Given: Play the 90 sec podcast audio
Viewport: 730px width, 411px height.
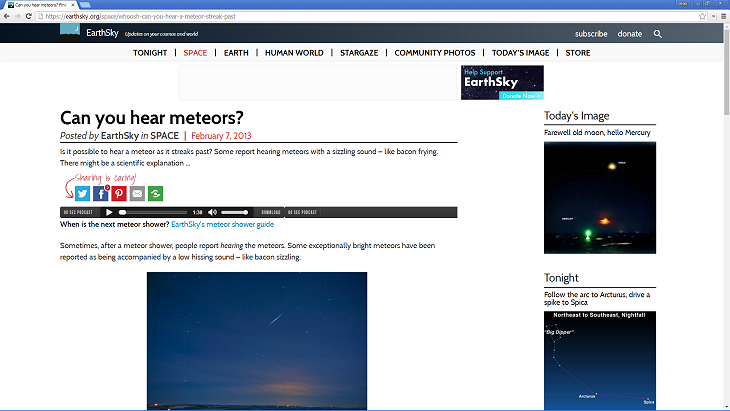Looking at the screenshot, I should coord(109,212).
